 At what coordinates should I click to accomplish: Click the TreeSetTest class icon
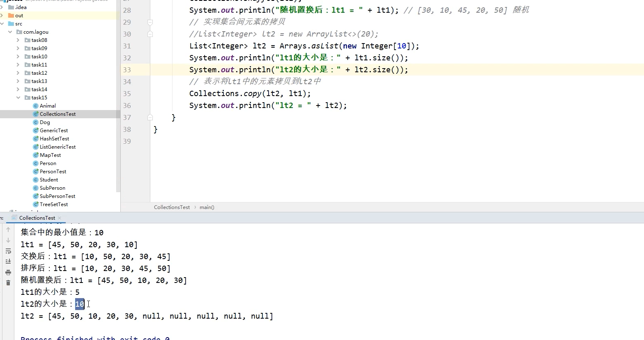pyautogui.click(x=36, y=204)
